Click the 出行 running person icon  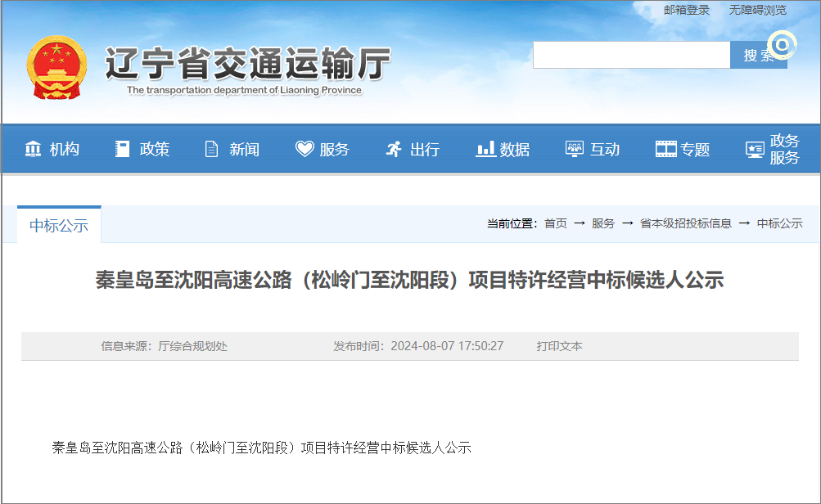[x=394, y=149]
